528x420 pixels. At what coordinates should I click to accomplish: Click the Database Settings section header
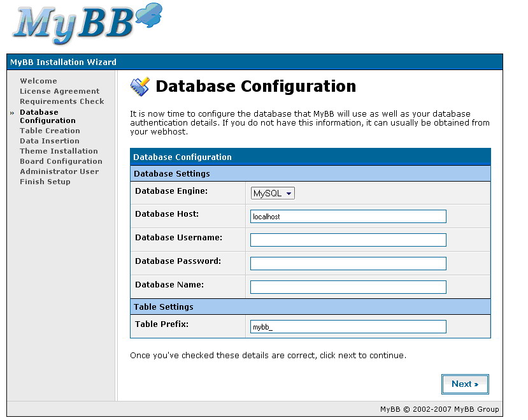click(310, 173)
